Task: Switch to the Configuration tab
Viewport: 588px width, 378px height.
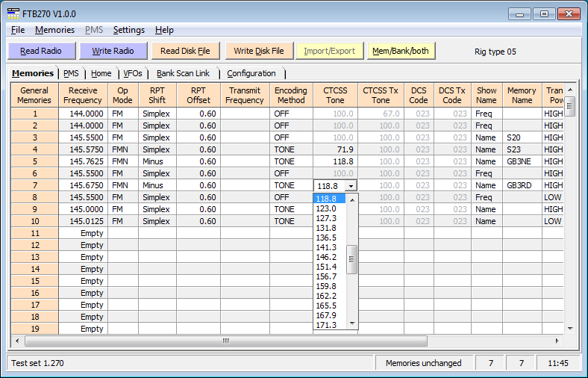Action: pyautogui.click(x=251, y=73)
